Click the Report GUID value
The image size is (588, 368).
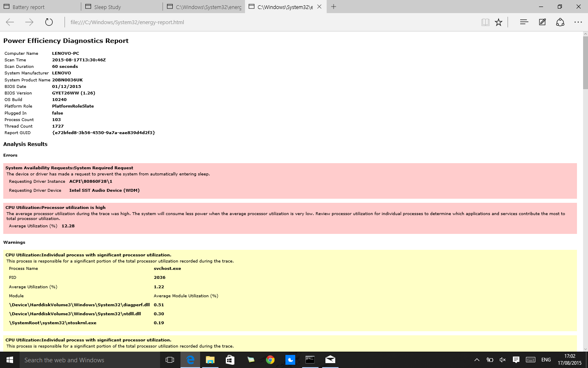click(104, 132)
